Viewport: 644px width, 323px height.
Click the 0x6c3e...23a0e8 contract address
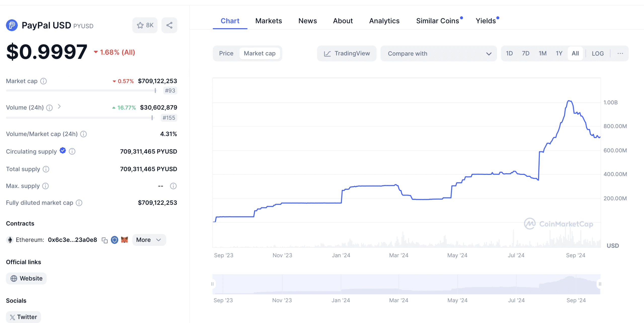(72, 240)
